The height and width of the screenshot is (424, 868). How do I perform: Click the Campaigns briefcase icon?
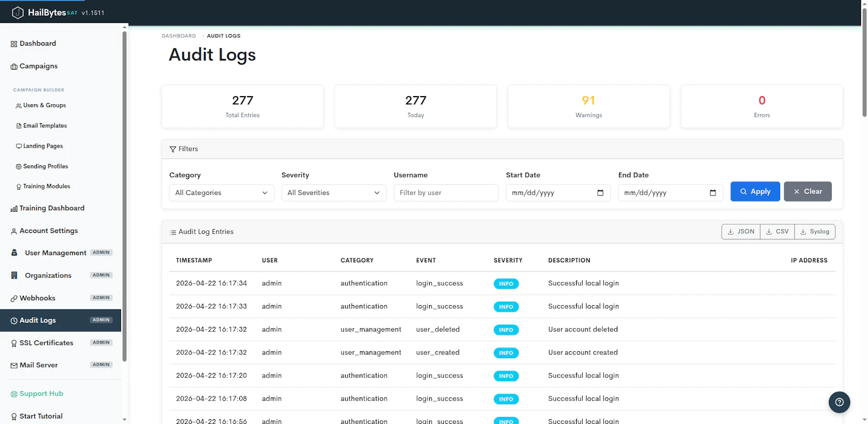(x=14, y=67)
